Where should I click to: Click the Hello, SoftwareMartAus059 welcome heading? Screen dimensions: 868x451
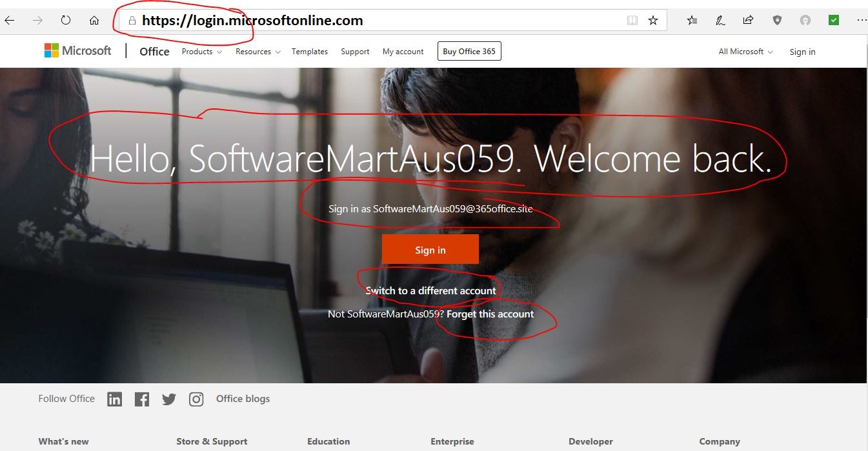click(x=430, y=158)
